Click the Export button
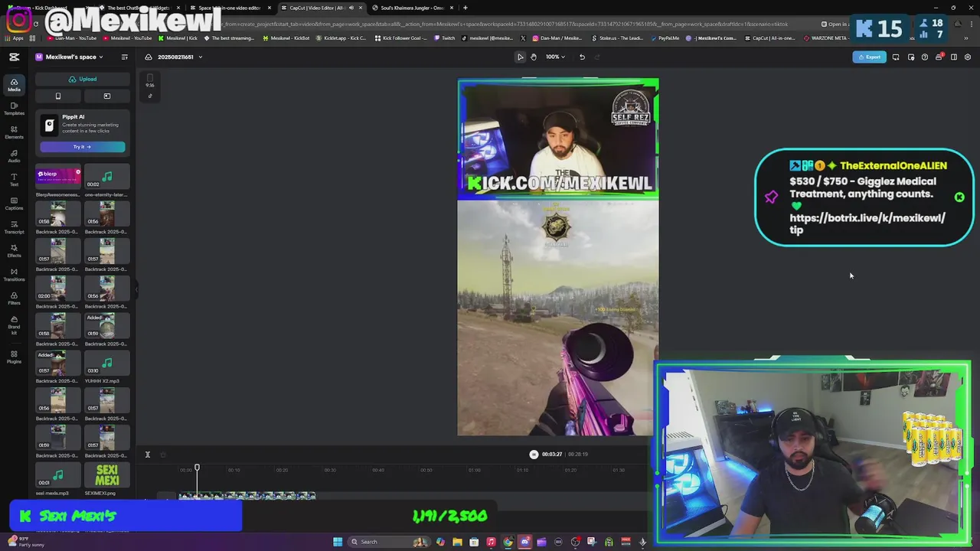 tap(870, 57)
